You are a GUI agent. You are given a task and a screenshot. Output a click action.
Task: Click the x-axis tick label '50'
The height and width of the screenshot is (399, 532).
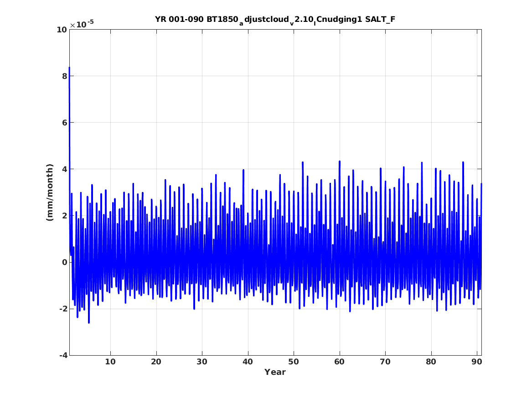tap(294, 362)
